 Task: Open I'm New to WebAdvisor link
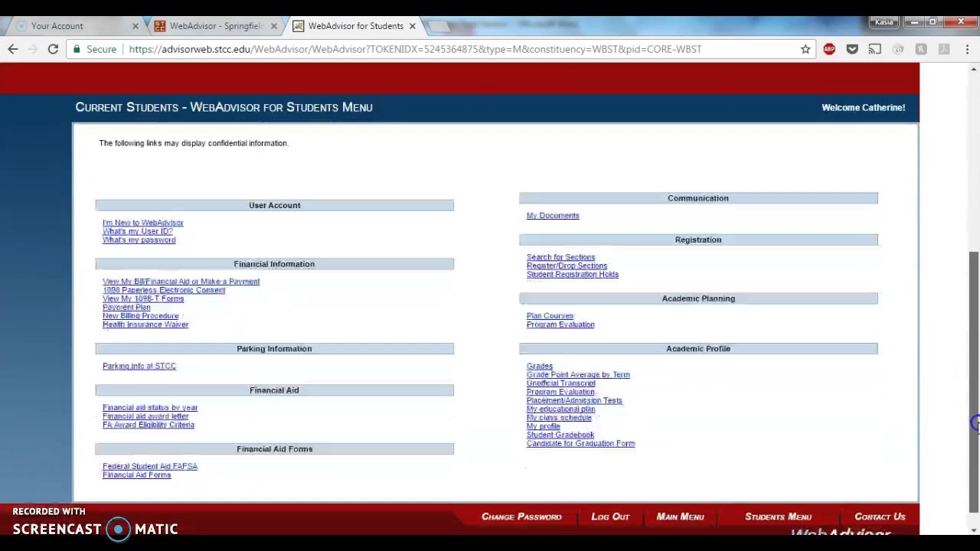coord(143,223)
